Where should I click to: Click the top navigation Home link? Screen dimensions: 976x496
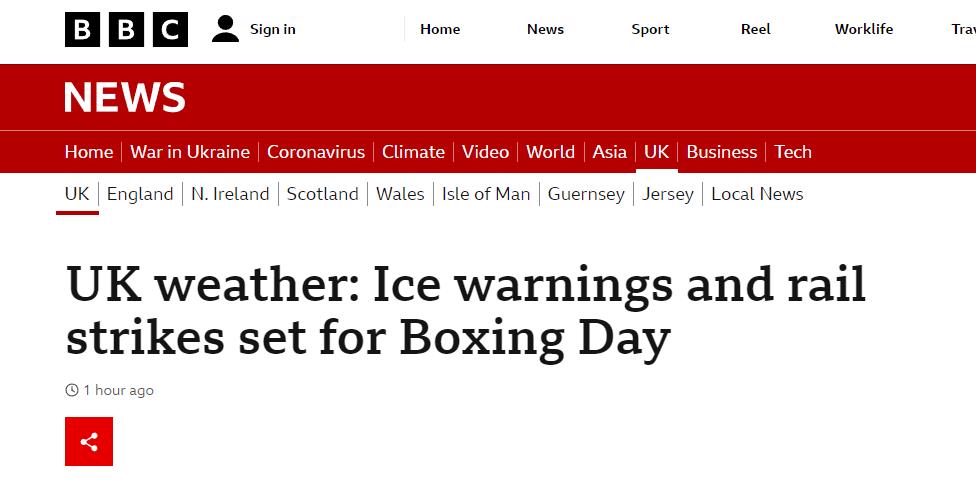pos(440,29)
